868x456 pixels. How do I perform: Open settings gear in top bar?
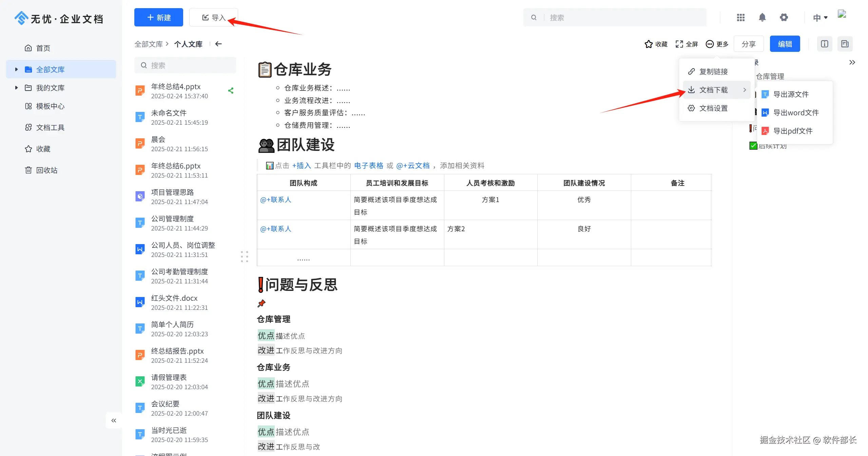784,17
